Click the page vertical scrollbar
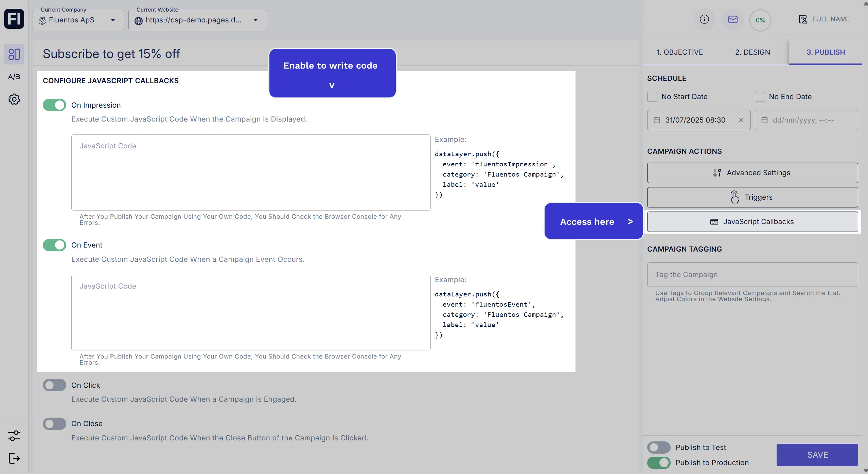Screen dimensions: 868x474 tap(865, 237)
